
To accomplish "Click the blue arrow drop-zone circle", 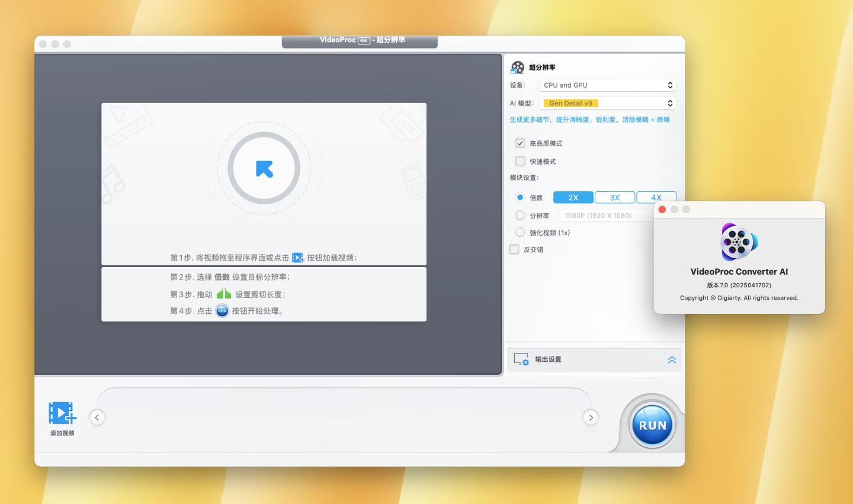I will click(264, 169).
